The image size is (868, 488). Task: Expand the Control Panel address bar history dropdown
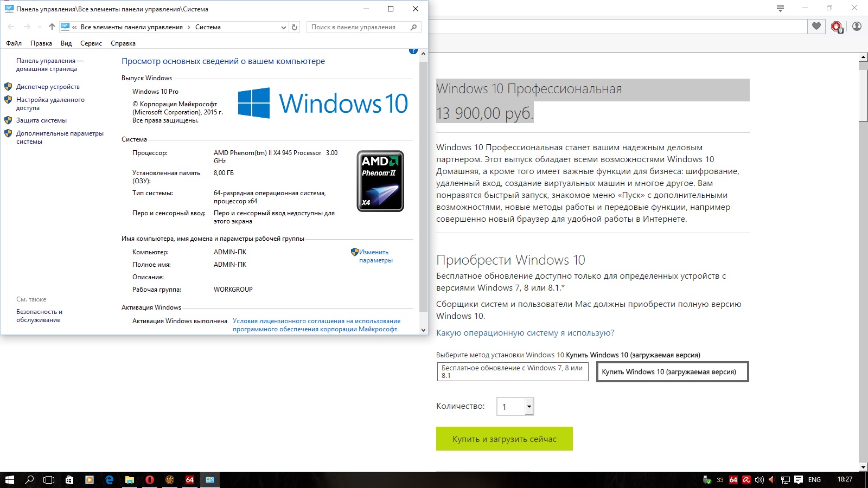(283, 27)
